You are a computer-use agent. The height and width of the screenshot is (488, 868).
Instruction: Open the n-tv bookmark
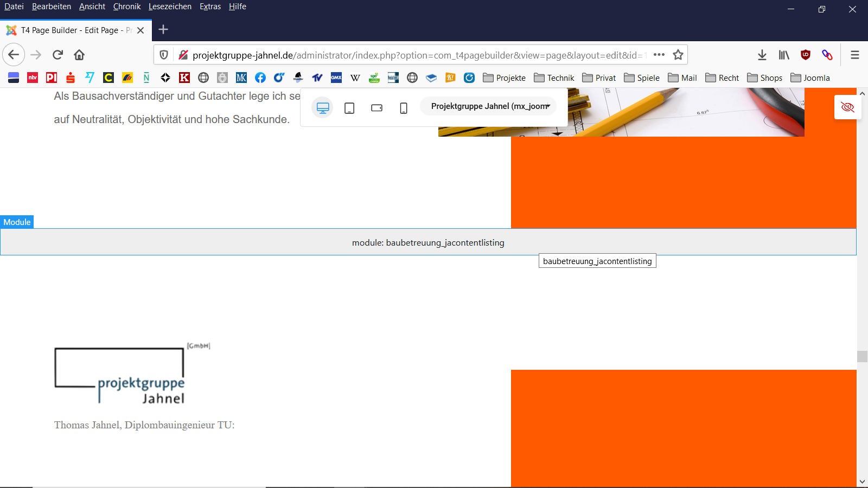click(x=33, y=78)
